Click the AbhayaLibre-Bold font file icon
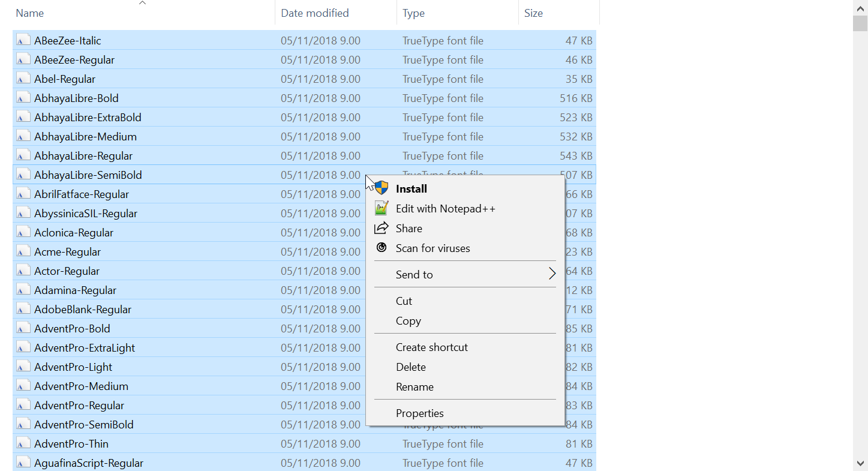This screenshot has width=868, height=471. click(x=23, y=98)
